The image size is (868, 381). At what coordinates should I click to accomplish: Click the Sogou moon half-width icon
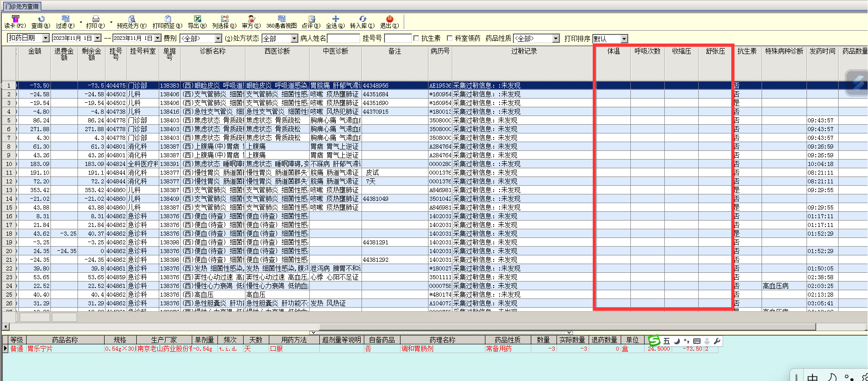(x=677, y=341)
